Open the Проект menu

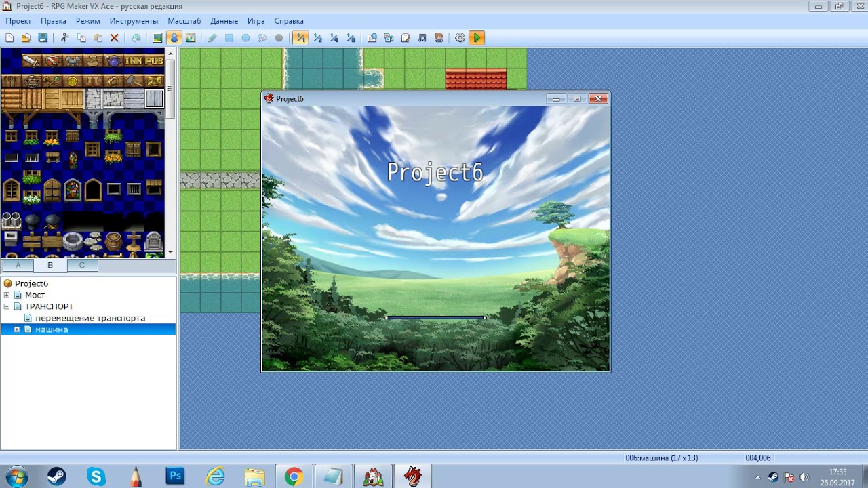coord(19,21)
